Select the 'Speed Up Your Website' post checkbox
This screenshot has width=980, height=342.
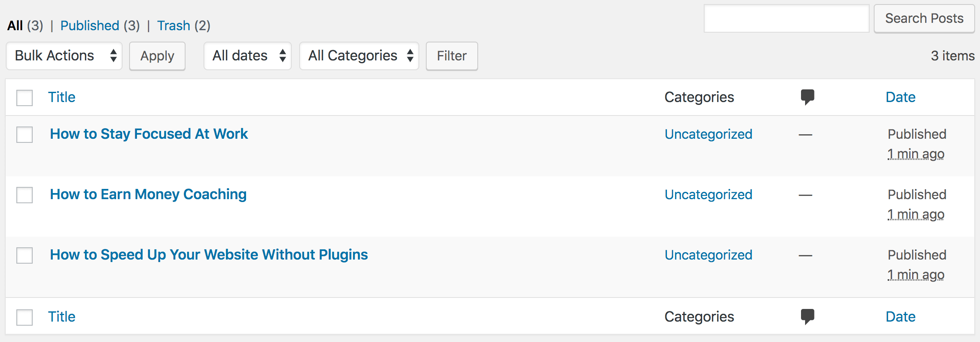click(x=25, y=255)
